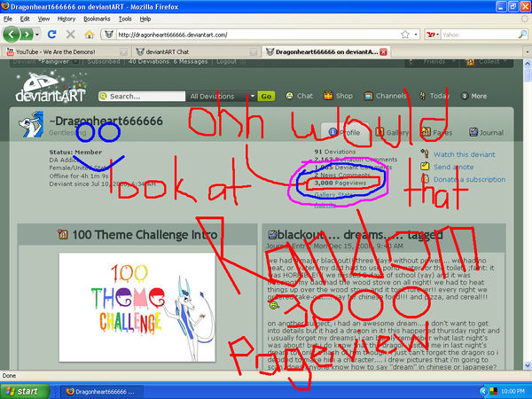
Task: Click the search magnifier in Yahoo box
Action: point(522,35)
